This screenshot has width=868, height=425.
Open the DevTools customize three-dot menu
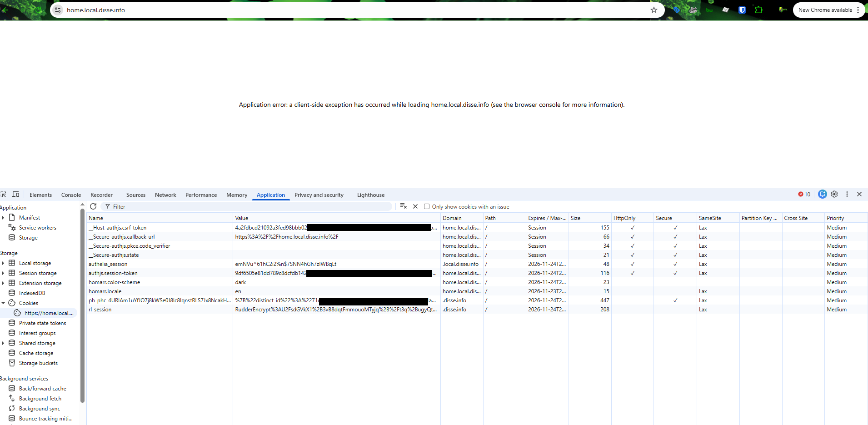pos(847,195)
